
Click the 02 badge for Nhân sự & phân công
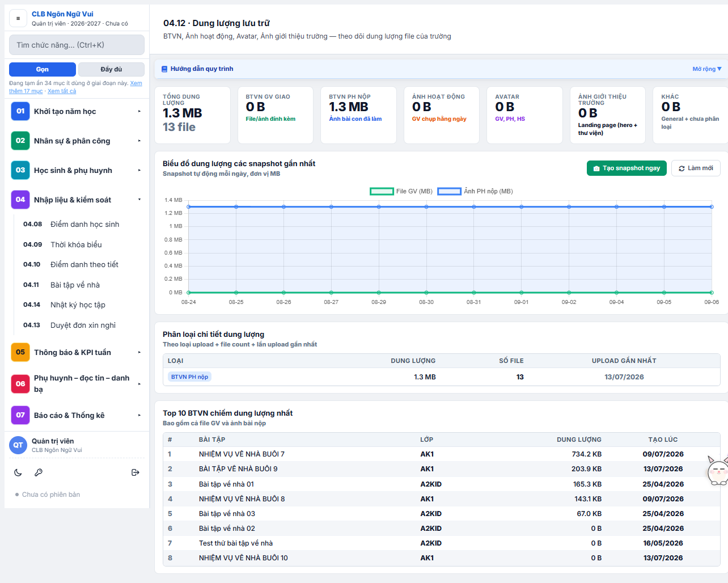[20, 141]
